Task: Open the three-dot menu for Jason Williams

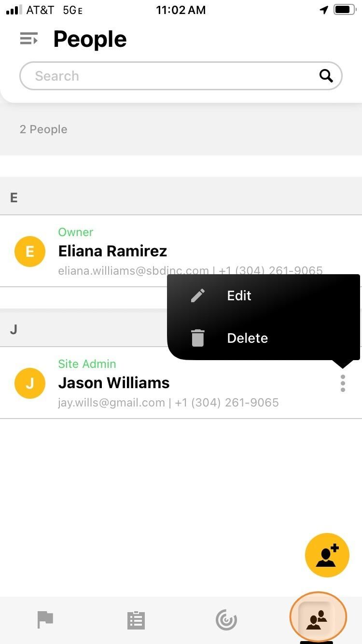Action: pos(343,383)
